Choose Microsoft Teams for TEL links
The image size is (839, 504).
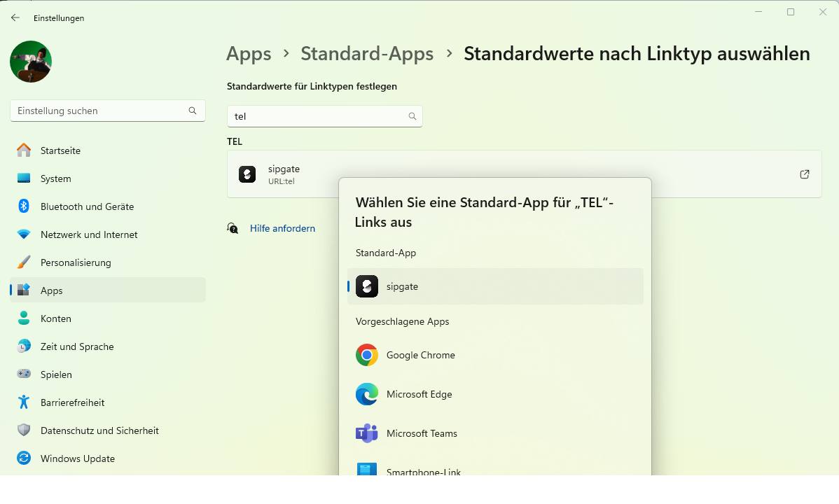[495, 433]
